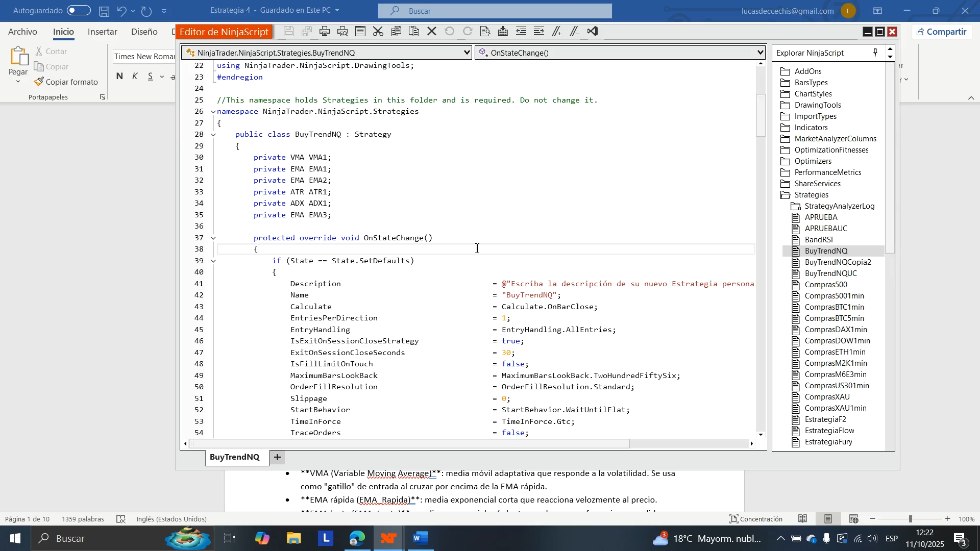Uncomment the selected lines in NinjaScript Editor
The width and height of the screenshot is (980, 551).
click(x=575, y=32)
